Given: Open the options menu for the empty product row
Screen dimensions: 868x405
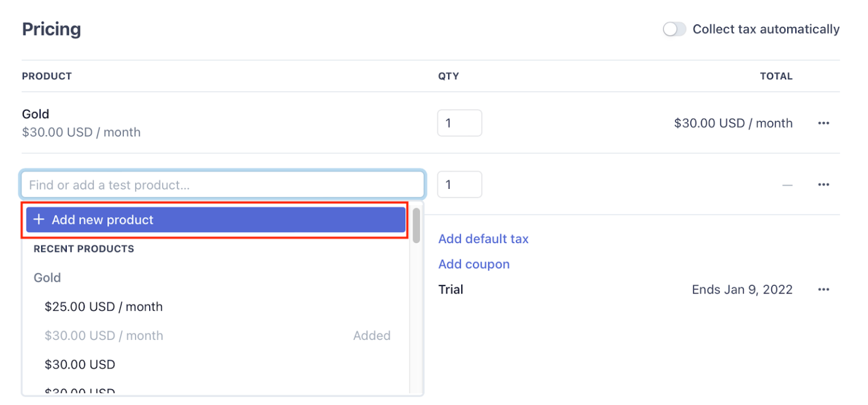Looking at the screenshot, I should pyautogui.click(x=823, y=184).
